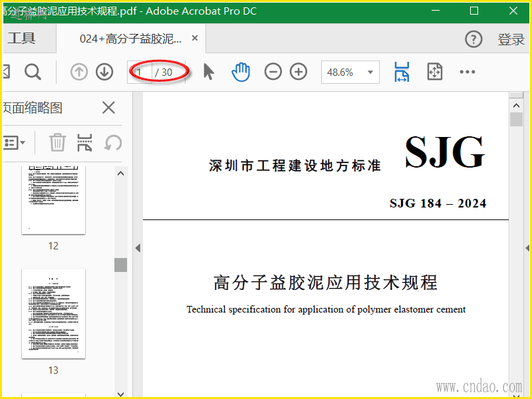Image resolution: width=532 pixels, height=399 pixels.
Task: Click the document title 高分子益胶泥应用技术规程
Action: point(325,282)
